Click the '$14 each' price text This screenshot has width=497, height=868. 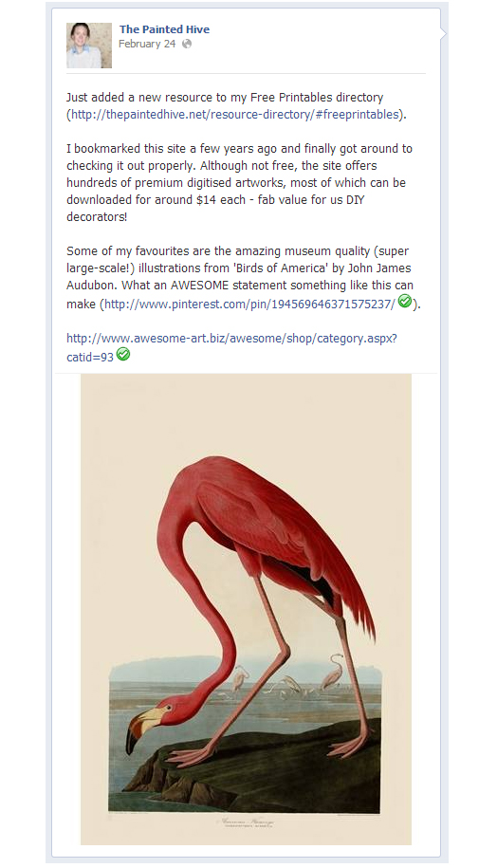(x=221, y=200)
